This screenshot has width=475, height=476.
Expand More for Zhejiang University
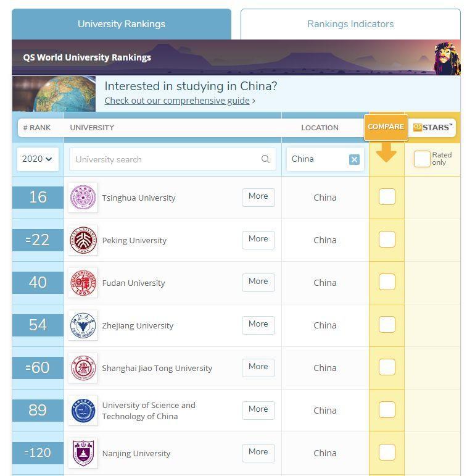coord(258,325)
